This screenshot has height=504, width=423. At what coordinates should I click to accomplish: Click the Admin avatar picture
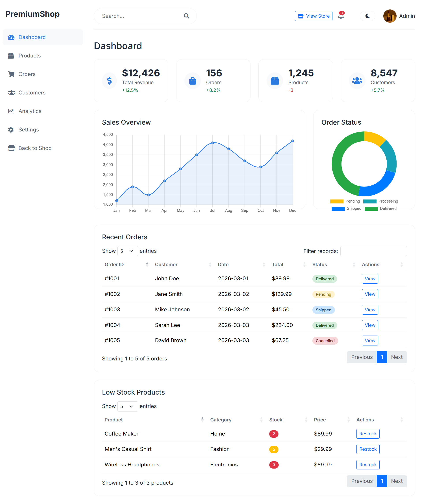(390, 16)
